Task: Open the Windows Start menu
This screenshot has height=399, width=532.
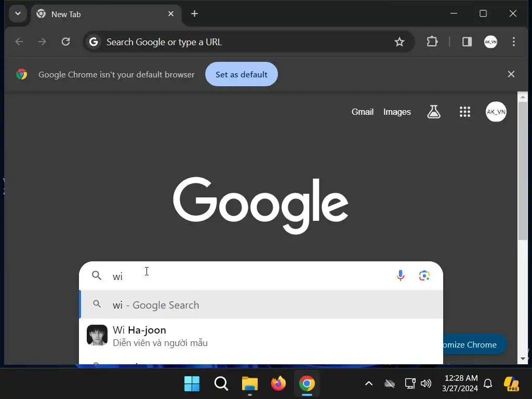Action: click(x=192, y=384)
